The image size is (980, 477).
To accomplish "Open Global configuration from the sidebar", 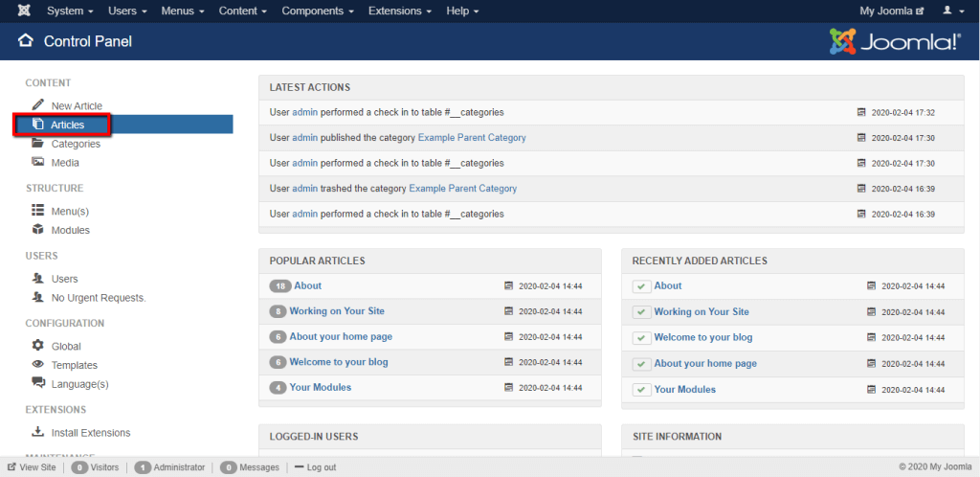I will [66, 347].
